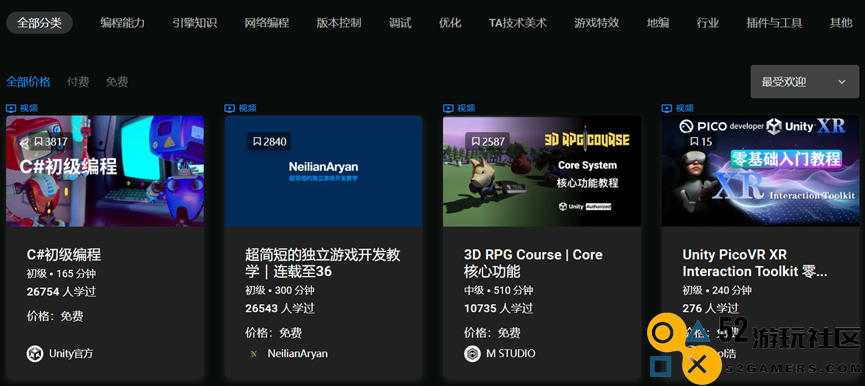Viewport: 865px width, 386px height.
Task: Click 价格：免费 on NeilianAryan card
Action: click(274, 333)
